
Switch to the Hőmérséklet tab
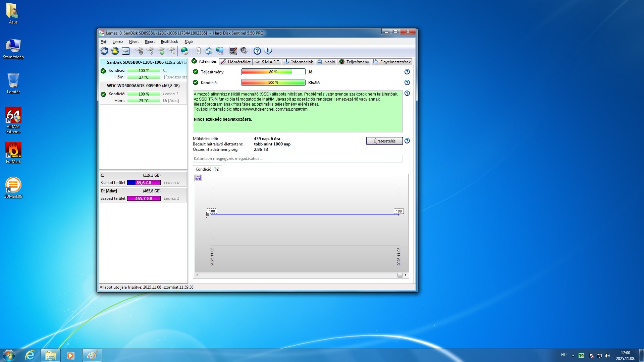(x=236, y=62)
